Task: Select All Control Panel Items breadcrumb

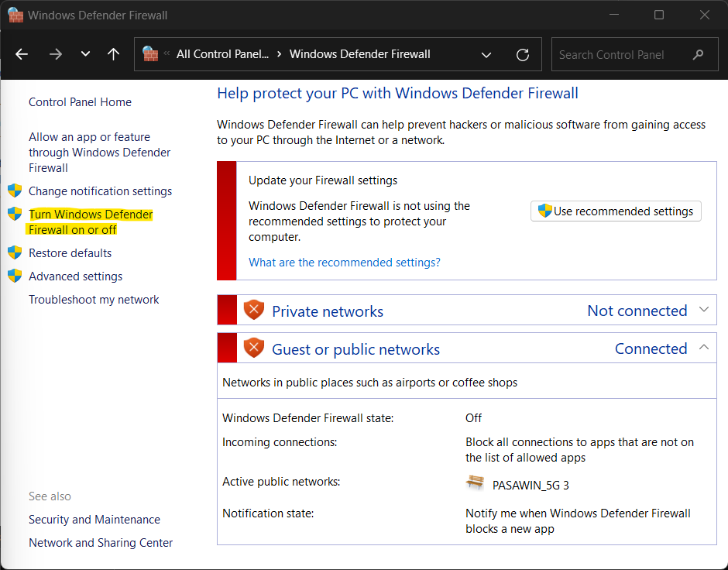Action: tap(223, 54)
